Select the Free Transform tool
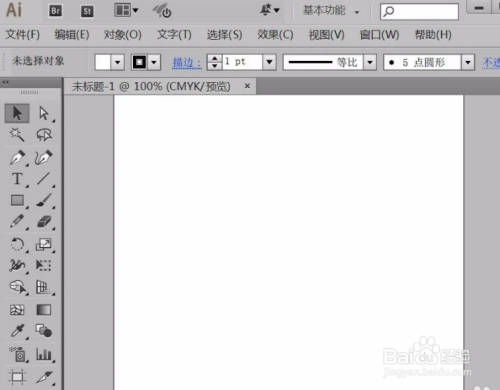This screenshot has height=390, width=500. pos(44,266)
